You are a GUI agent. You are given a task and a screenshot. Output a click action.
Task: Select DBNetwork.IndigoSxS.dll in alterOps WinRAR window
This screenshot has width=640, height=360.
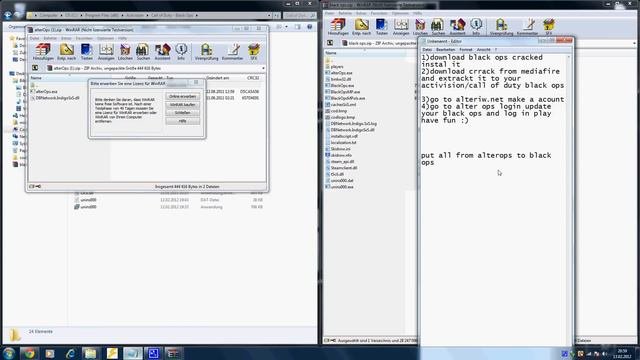[x=55, y=98]
